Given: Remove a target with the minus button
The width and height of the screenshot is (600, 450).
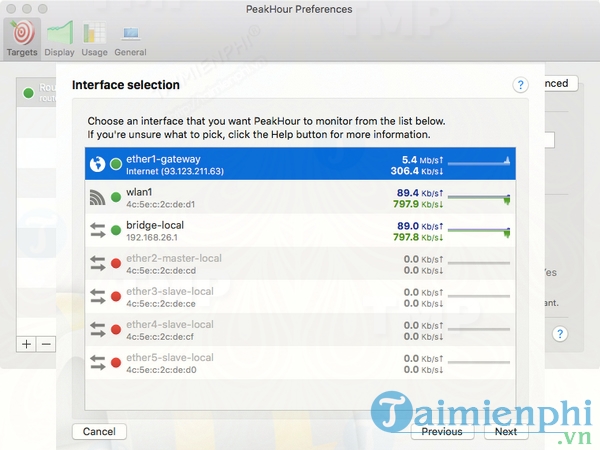Looking at the screenshot, I should (46, 344).
